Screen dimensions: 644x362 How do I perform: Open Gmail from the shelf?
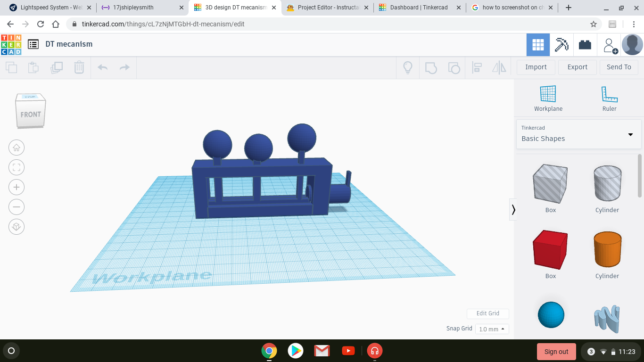click(x=322, y=351)
